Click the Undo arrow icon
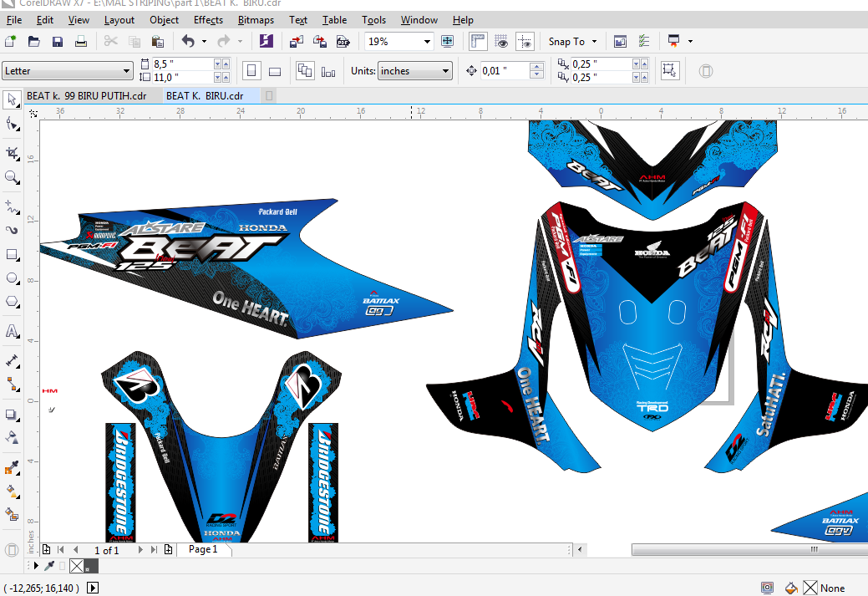Image resolution: width=868 pixels, height=596 pixels. (189, 42)
